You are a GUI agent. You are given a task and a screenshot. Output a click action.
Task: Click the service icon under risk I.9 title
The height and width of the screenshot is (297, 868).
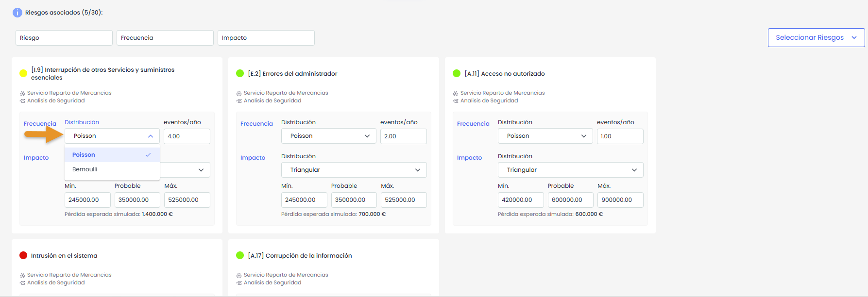(x=22, y=93)
